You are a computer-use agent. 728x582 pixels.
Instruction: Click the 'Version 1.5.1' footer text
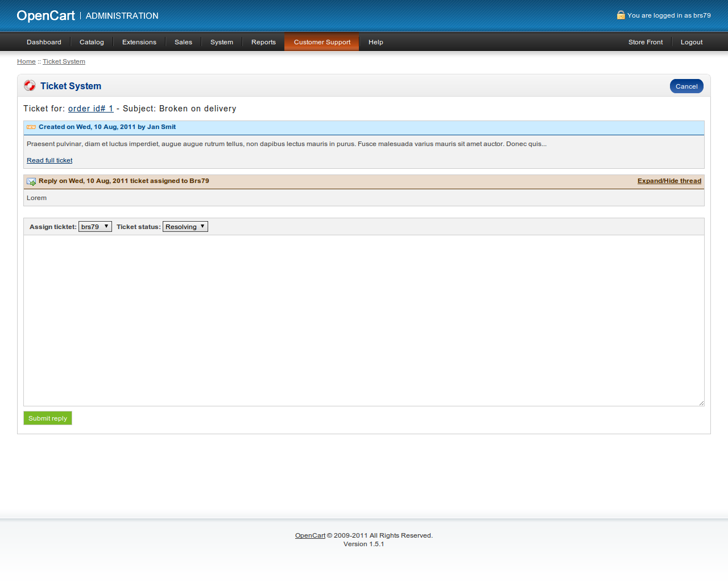click(x=364, y=544)
